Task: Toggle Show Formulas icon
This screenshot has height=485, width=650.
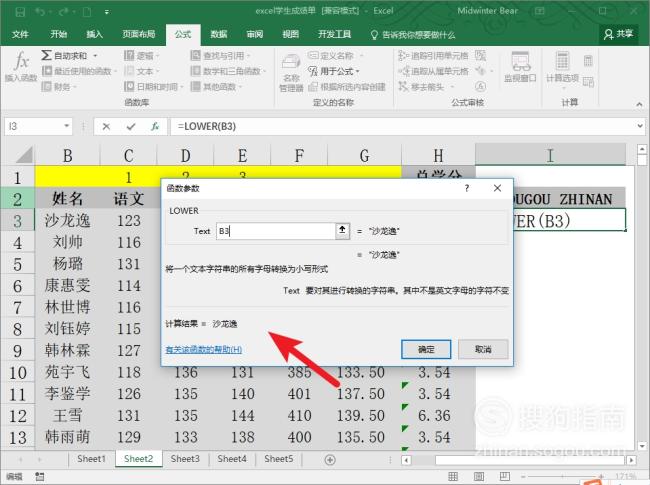Action: click(480, 55)
